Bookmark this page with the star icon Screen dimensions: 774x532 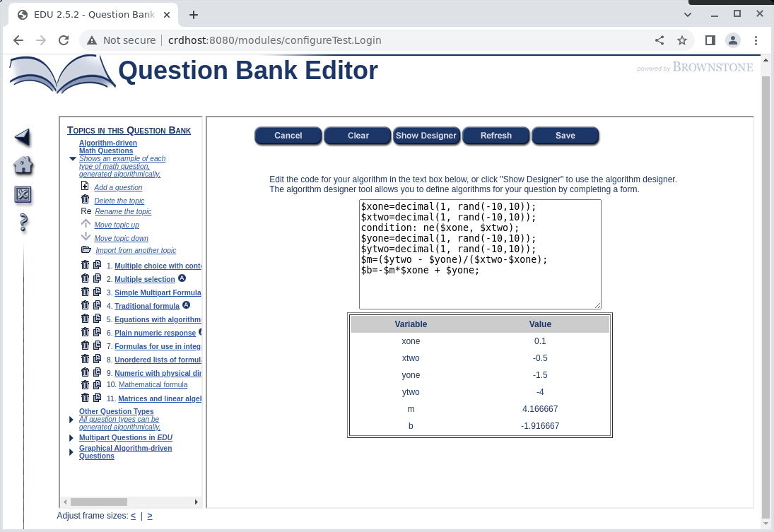click(x=681, y=40)
